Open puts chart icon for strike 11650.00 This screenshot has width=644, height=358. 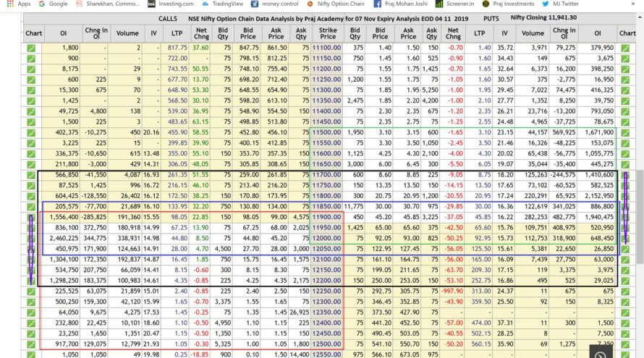click(625, 165)
